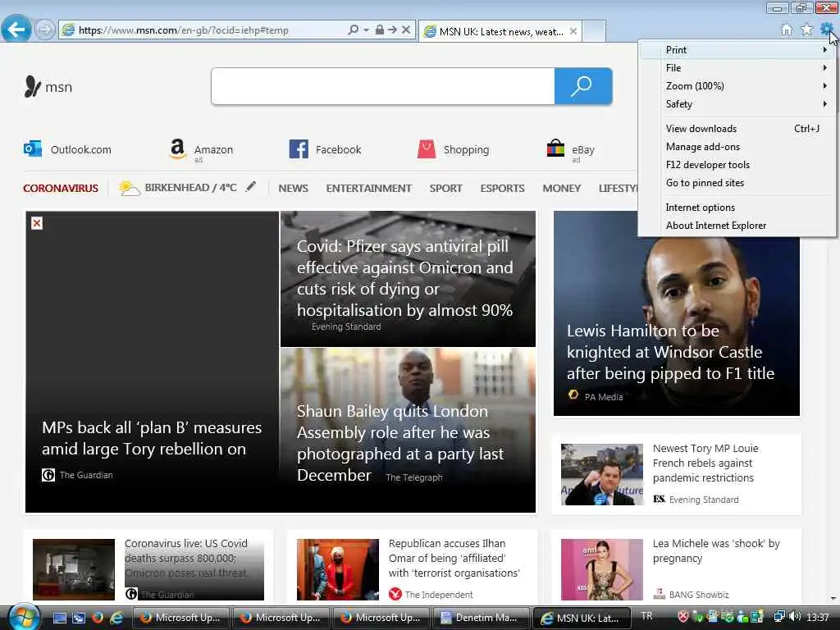The image size is (840, 630).
Task: Open the Outlook.com shortcut icon
Action: coord(33,148)
